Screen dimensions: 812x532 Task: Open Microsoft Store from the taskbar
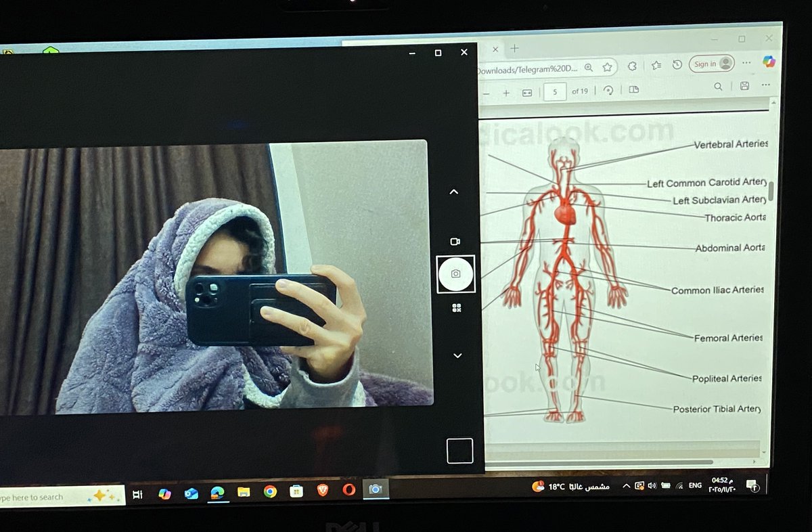click(x=296, y=491)
